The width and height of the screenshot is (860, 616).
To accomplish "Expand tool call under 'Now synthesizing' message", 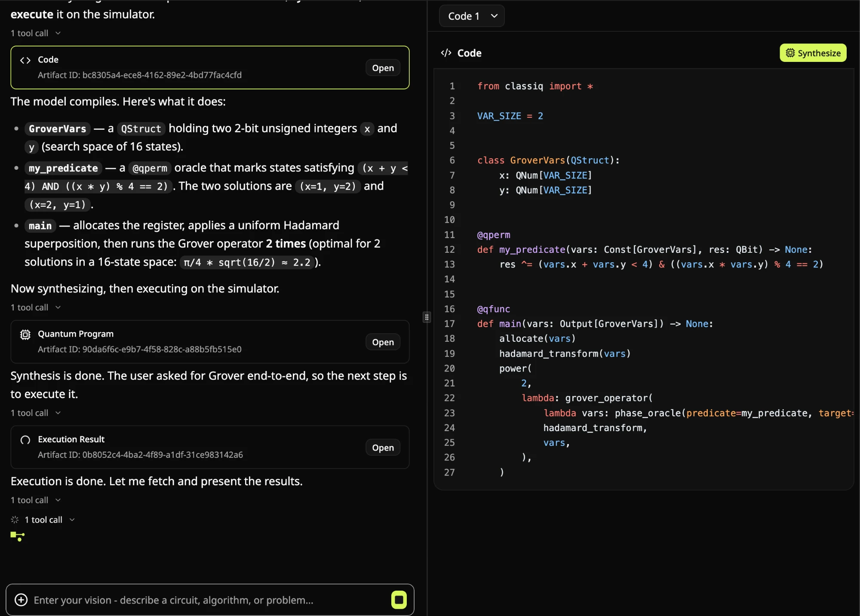I will 36,307.
